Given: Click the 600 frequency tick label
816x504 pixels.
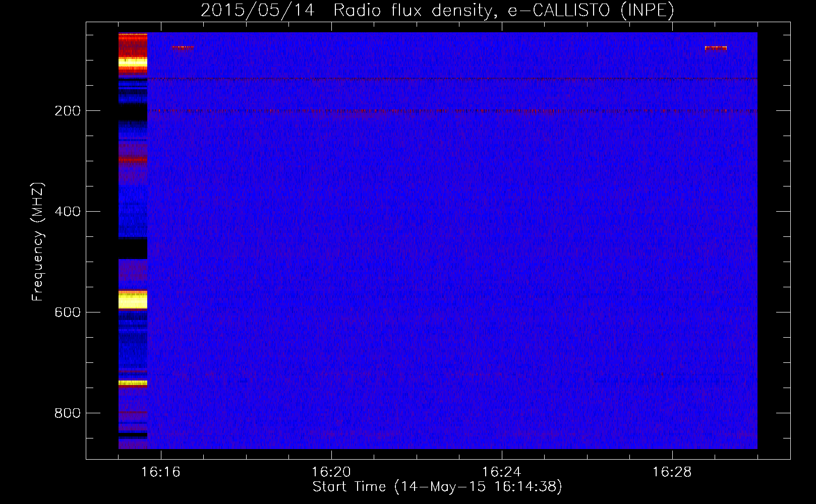Looking at the screenshot, I should [68, 312].
